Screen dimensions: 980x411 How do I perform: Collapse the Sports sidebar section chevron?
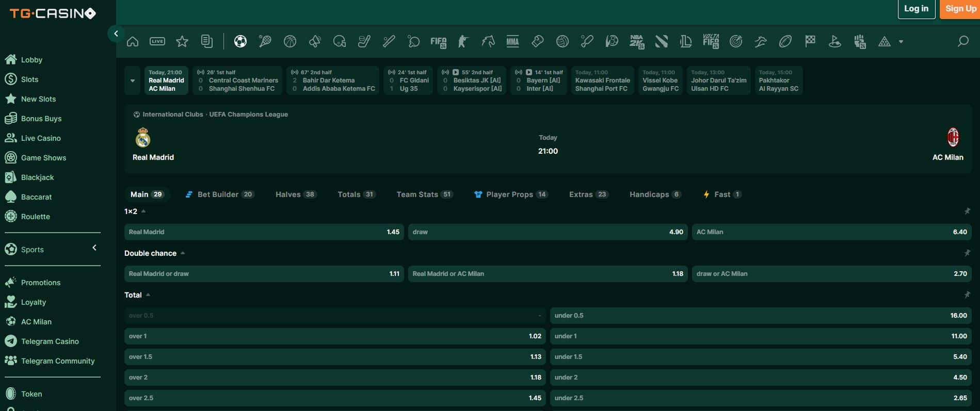point(94,248)
